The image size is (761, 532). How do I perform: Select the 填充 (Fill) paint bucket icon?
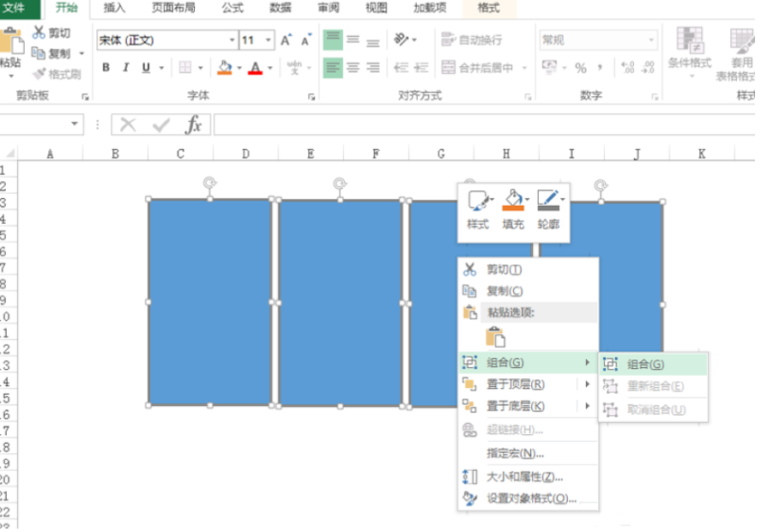point(511,201)
